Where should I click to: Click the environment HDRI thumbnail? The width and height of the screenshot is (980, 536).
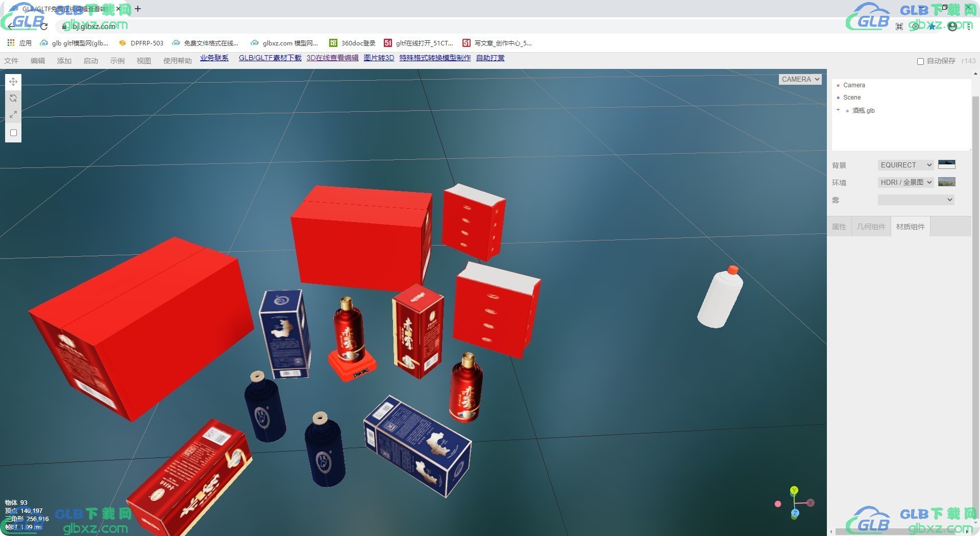[x=947, y=182]
